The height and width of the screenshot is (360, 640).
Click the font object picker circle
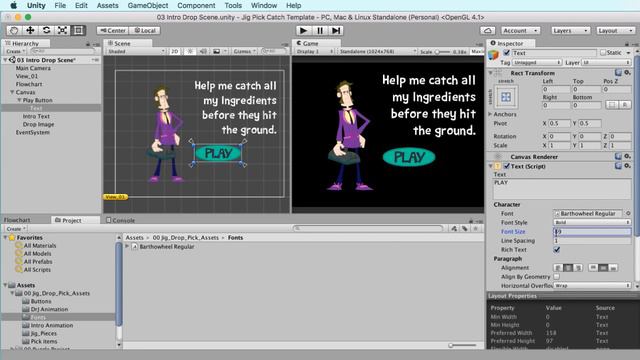[x=628, y=213]
